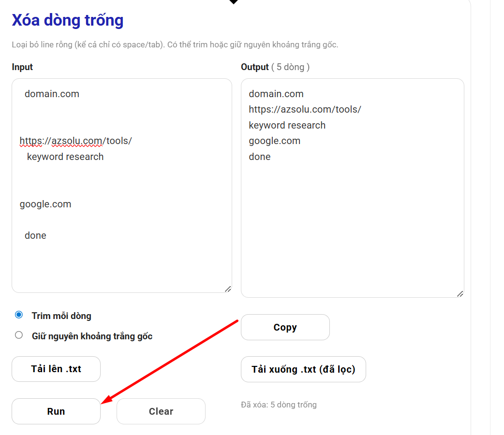Click "Tải xuống .txt (đã lọc)" download button
Image resolution: width=504 pixels, height=435 pixels.
pyautogui.click(x=303, y=369)
